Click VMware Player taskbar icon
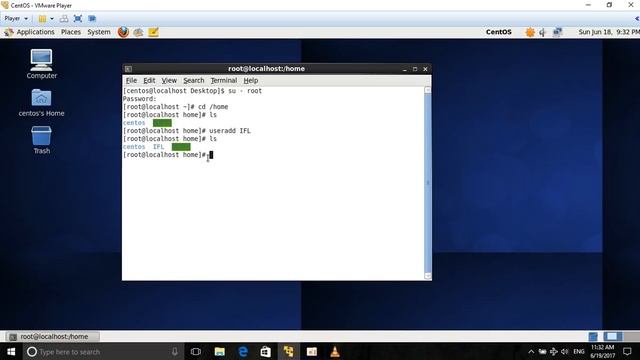The image size is (640, 360). [x=289, y=351]
